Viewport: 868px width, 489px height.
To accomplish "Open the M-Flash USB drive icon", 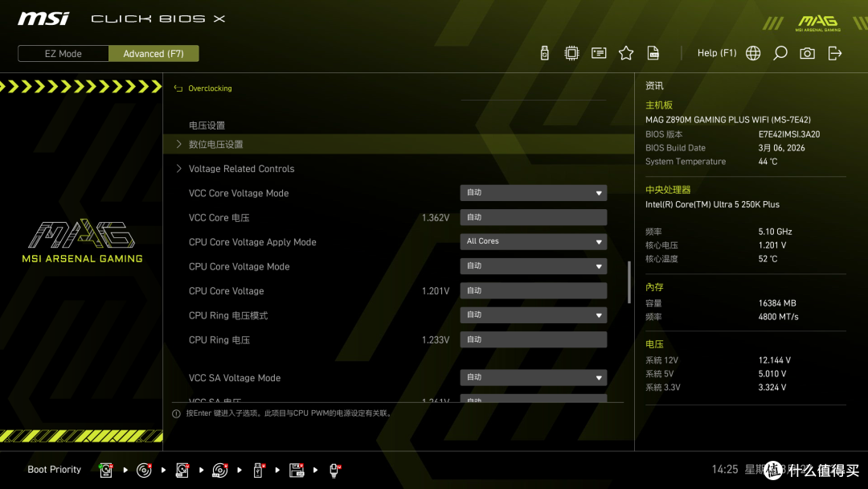I will click(x=545, y=53).
